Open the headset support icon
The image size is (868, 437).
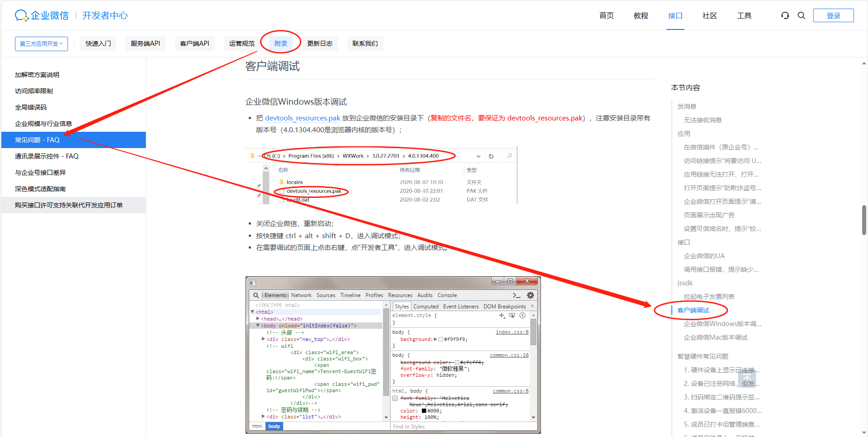(x=785, y=15)
